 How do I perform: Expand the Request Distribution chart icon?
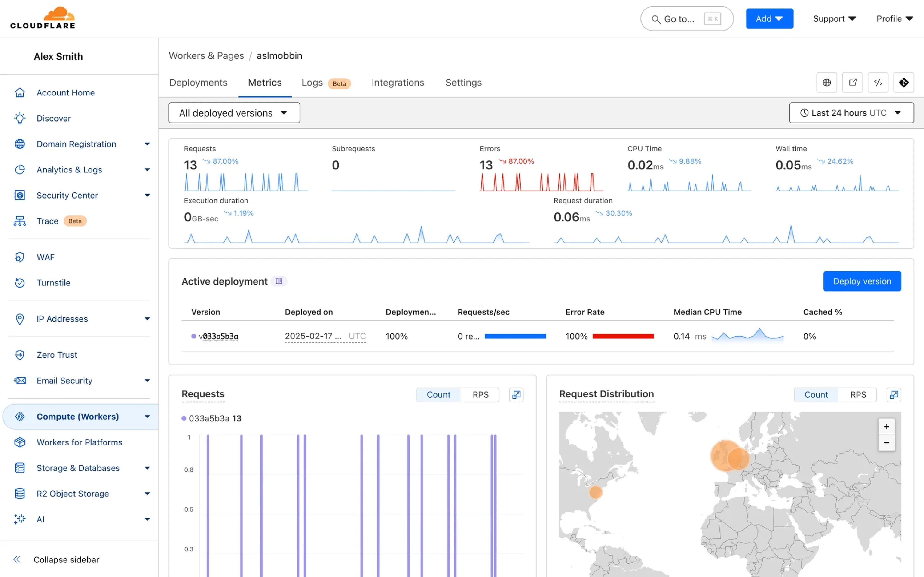[x=894, y=395]
